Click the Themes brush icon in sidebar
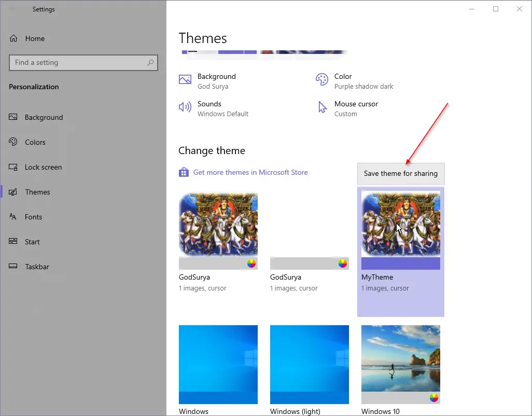 pos(13,192)
